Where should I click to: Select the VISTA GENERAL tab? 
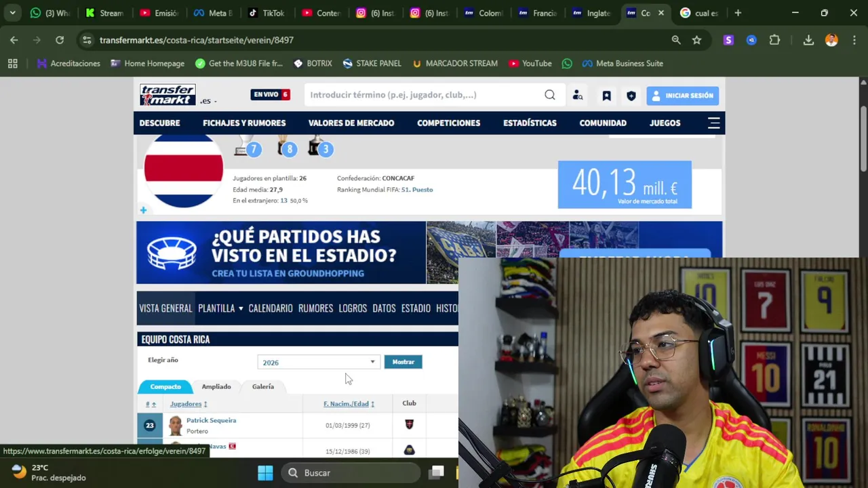(165, 308)
